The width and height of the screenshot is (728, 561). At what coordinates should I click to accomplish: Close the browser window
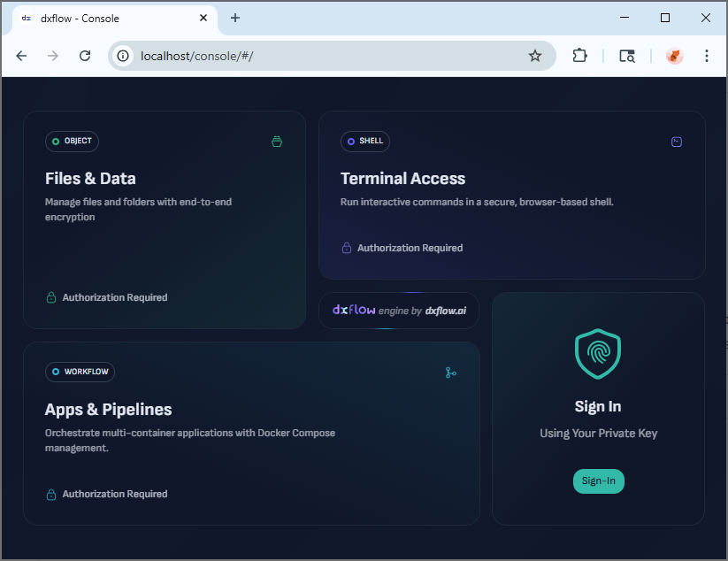click(705, 18)
